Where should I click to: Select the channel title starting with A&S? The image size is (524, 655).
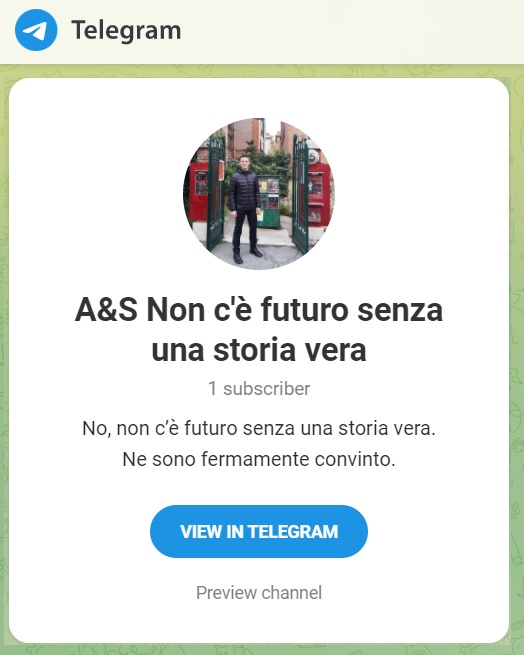pos(259,330)
